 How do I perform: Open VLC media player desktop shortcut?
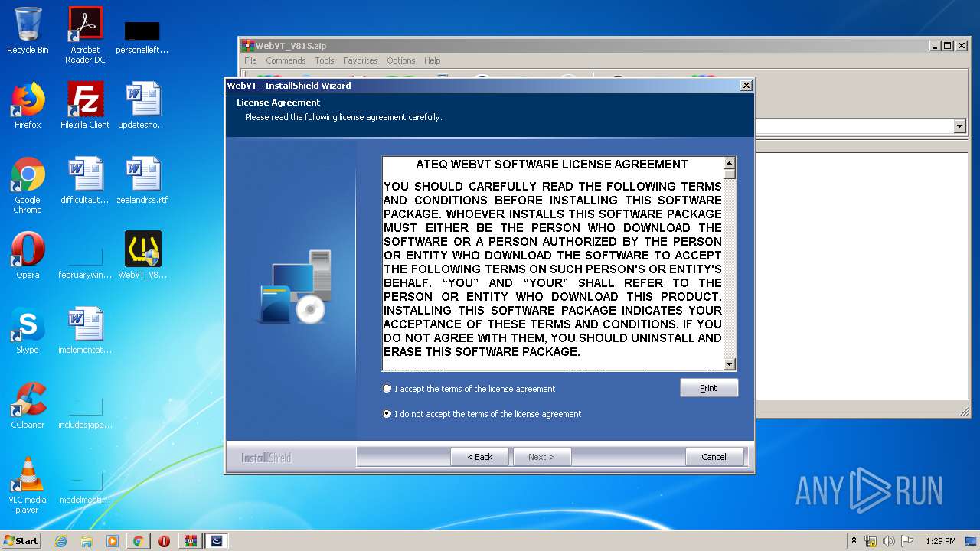(x=28, y=485)
